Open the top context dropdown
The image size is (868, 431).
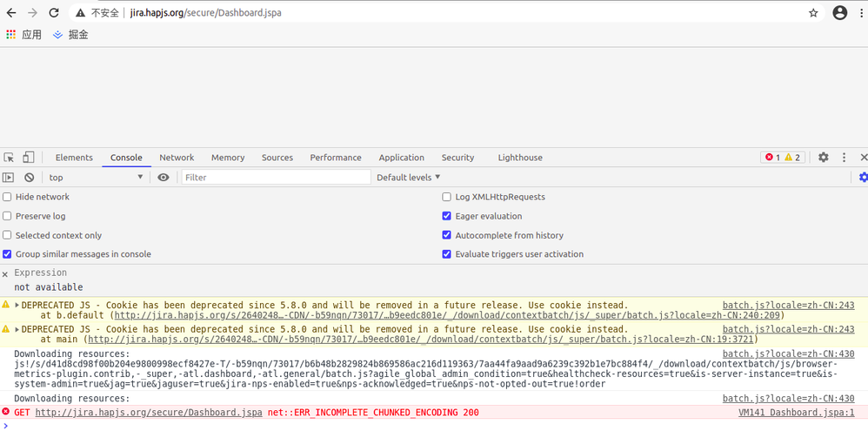pos(95,178)
